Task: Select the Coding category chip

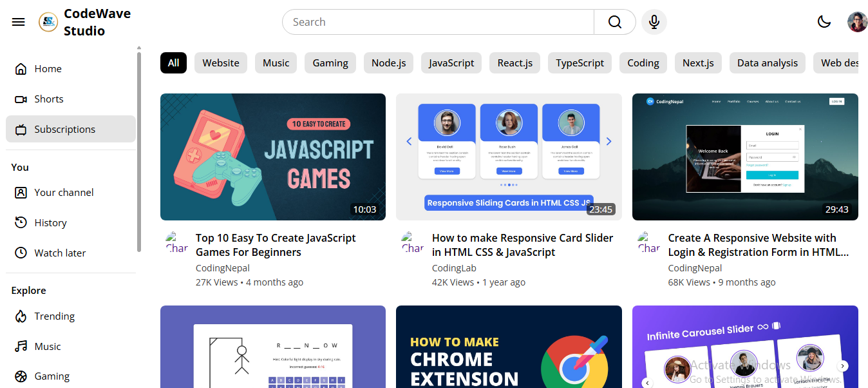Action: coord(643,63)
